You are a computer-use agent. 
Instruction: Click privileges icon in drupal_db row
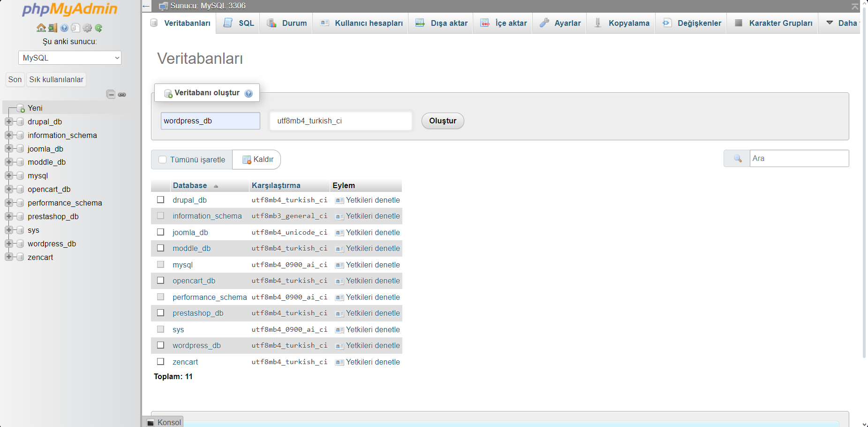click(x=340, y=200)
